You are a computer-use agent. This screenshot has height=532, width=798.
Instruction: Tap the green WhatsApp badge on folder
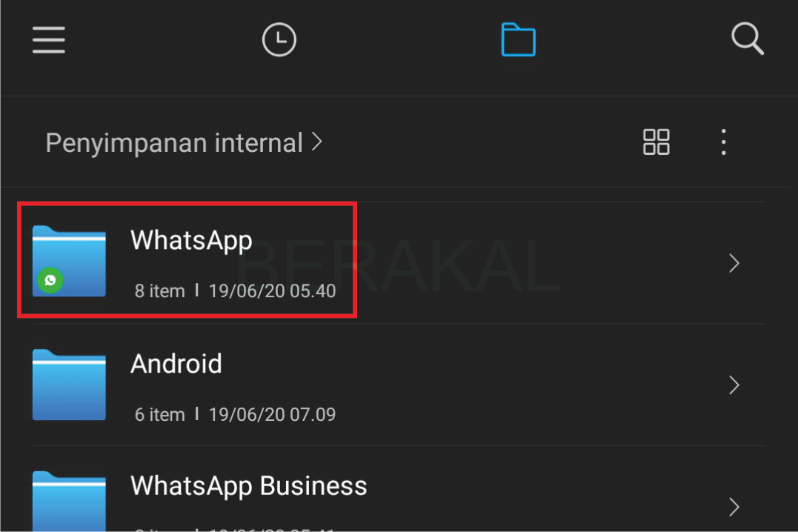click(x=50, y=280)
